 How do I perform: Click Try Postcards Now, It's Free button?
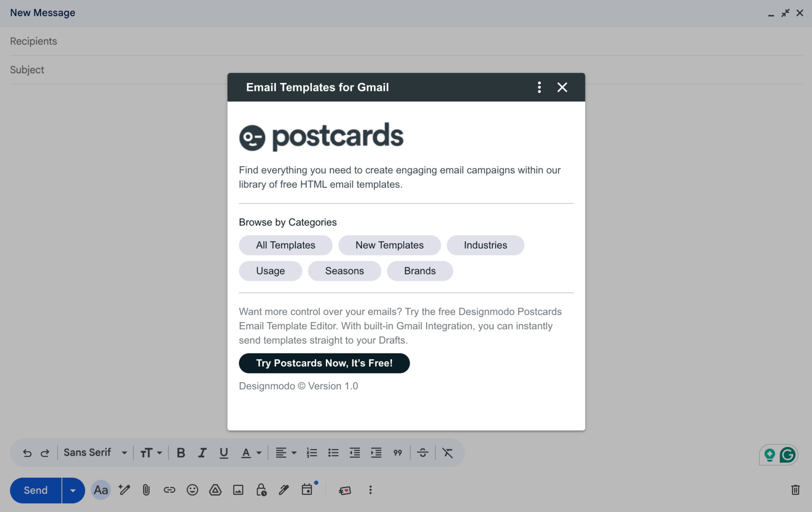point(324,363)
